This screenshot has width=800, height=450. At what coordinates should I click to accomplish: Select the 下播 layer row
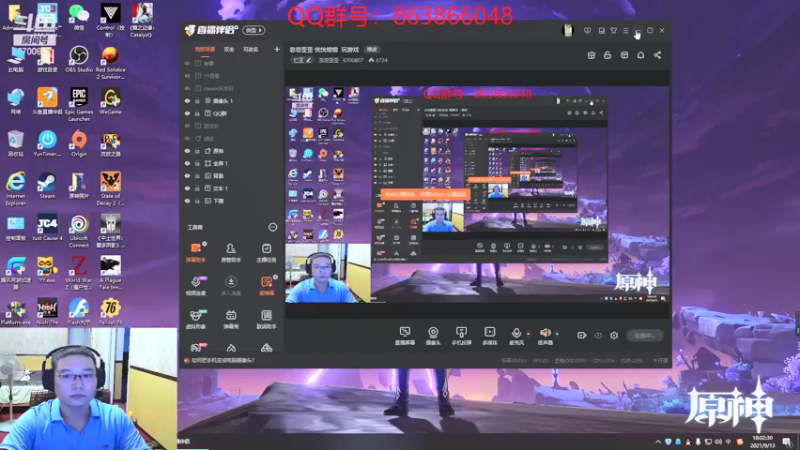click(232, 201)
